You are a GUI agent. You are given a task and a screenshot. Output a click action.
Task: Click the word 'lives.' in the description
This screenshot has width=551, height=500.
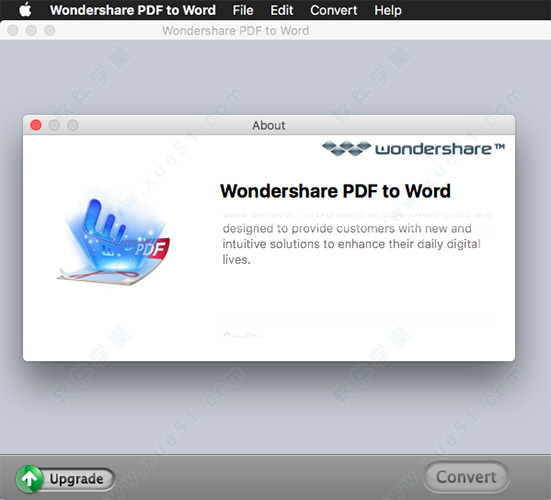[236, 259]
